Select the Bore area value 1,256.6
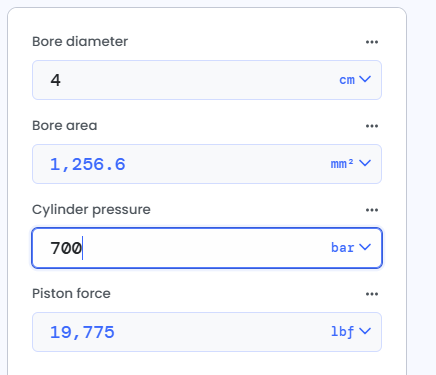 pyautogui.click(x=88, y=164)
